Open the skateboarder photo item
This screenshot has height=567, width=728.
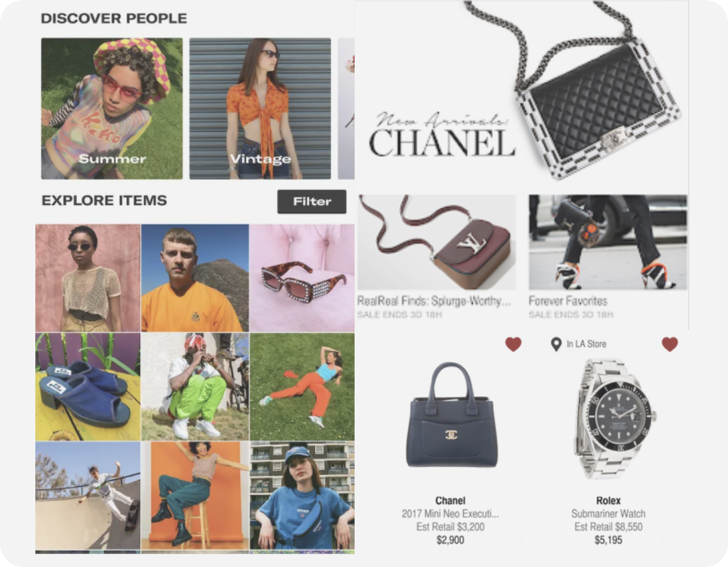(x=88, y=496)
